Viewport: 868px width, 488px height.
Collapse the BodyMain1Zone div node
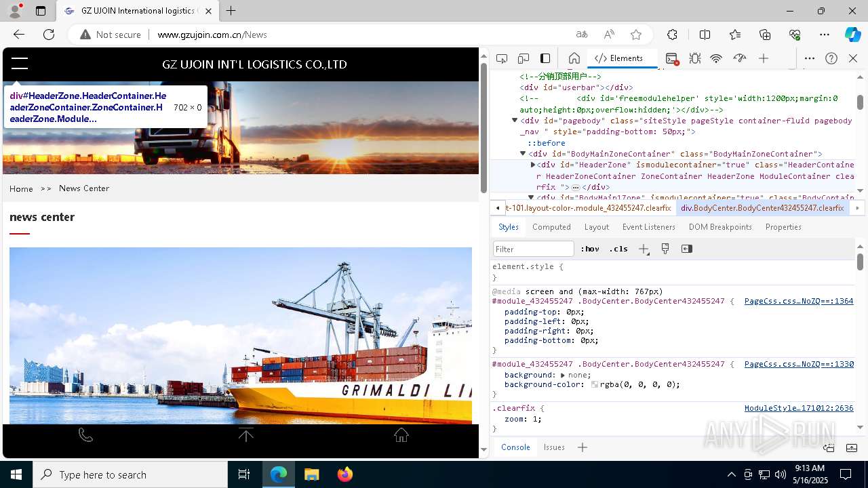[531, 197]
